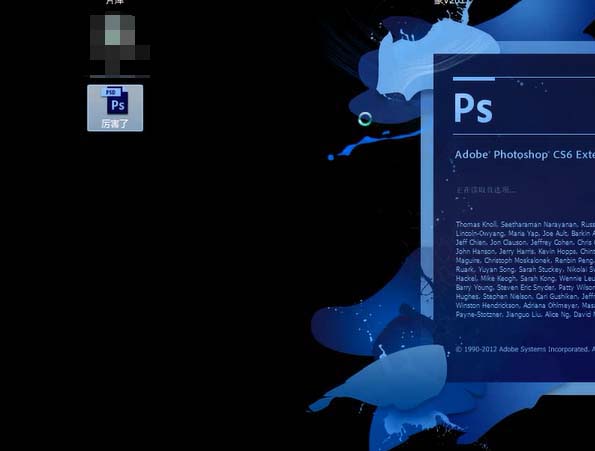Click the credits line starting Winston Hendrickson
The height and width of the screenshot is (451, 595).
(525, 305)
